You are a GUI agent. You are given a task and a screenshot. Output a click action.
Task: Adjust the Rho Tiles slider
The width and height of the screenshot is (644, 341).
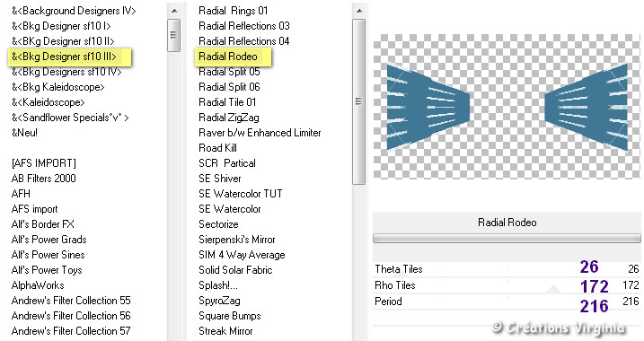point(507,285)
